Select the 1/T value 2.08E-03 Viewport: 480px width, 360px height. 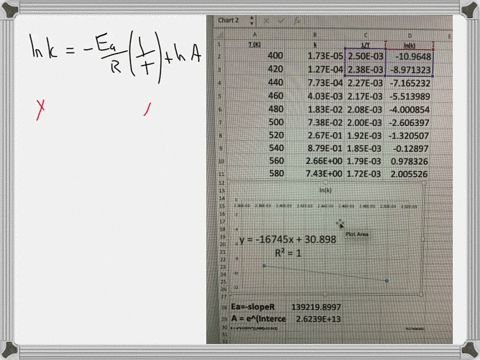365,109
